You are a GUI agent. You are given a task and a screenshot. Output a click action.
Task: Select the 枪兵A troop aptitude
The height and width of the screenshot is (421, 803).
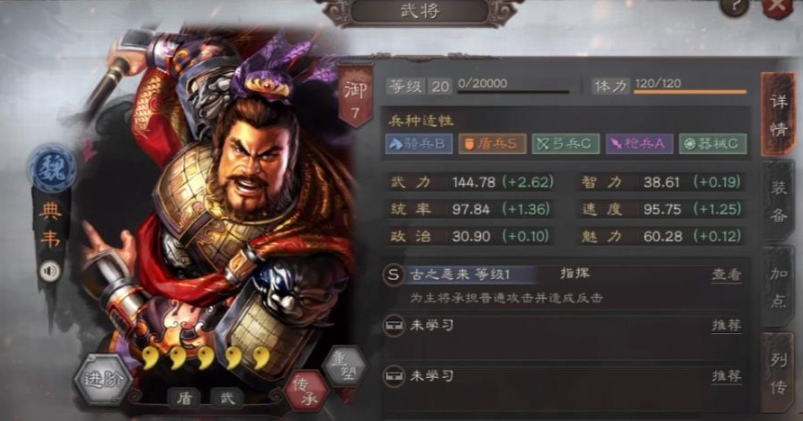click(x=639, y=144)
